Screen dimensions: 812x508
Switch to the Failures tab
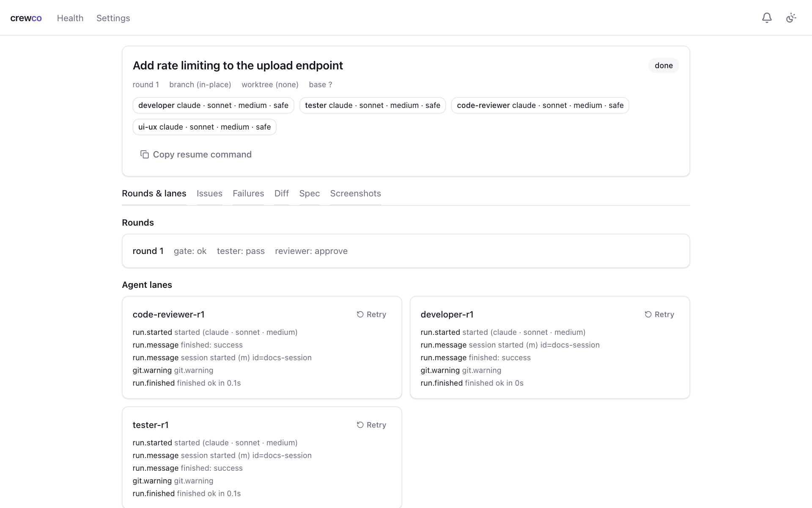coord(248,193)
